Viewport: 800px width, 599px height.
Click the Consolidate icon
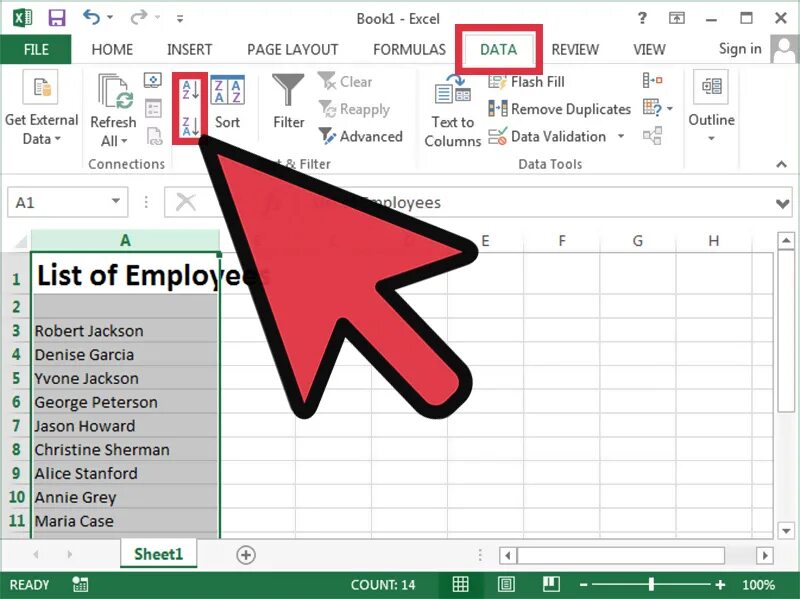tap(652, 80)
